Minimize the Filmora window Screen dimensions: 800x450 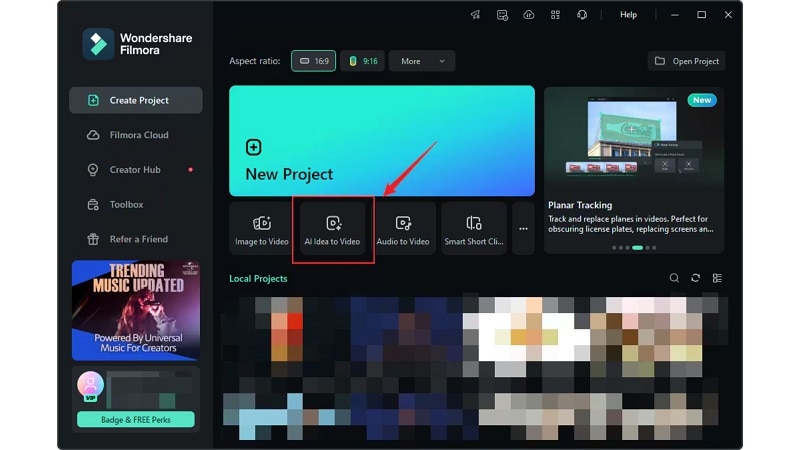[674, 15]
